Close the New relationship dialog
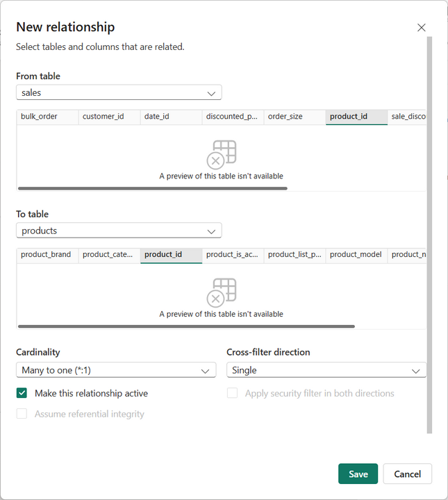This screenshot has height=500, width=448. pyautogui.click(x=421, y=28)
